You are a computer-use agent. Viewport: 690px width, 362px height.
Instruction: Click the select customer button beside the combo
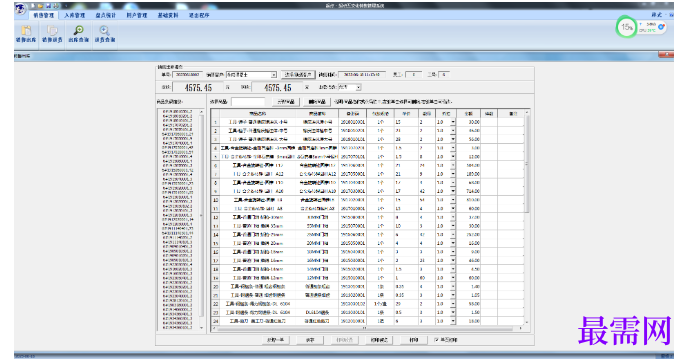[298, 75]
